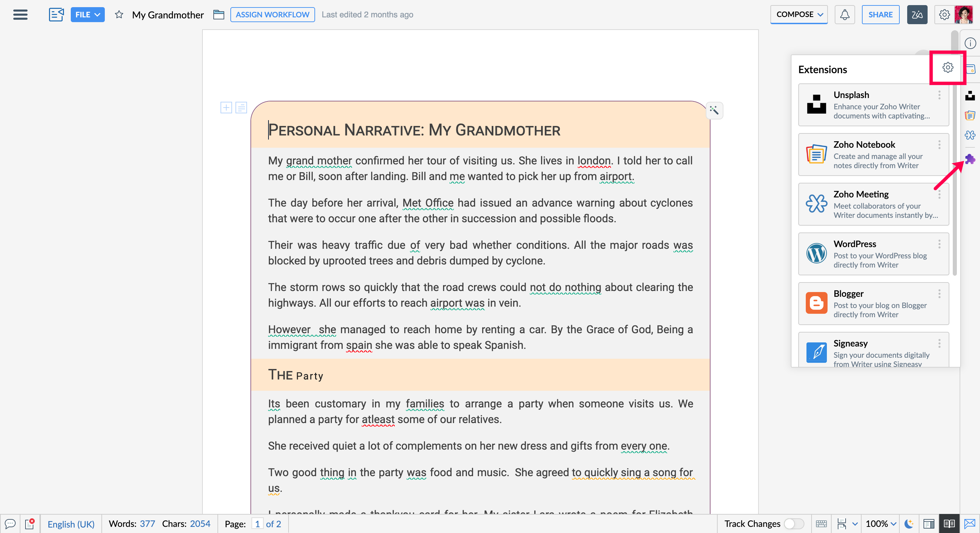This screenshot has width=980, height=533.
Task: Open the hamburger main menu
Action: click(x=20, y=14)
